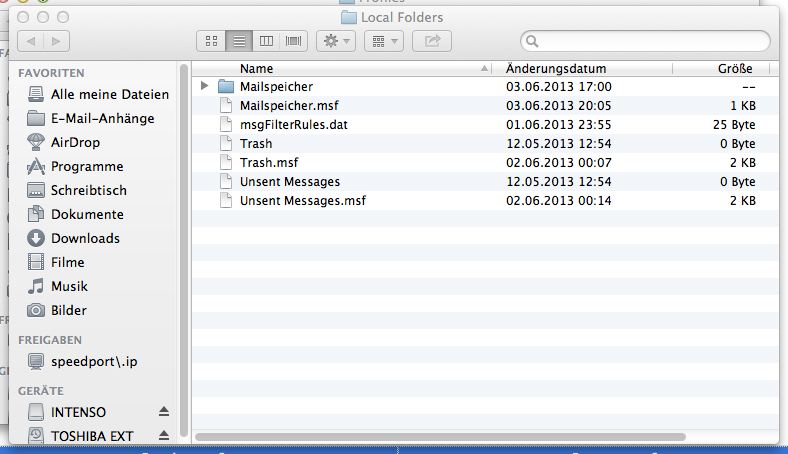This screenshot has width=788, height=454.
Task: Expand the Mailspeicher folder triangle
Action: [x=204, y=86]
